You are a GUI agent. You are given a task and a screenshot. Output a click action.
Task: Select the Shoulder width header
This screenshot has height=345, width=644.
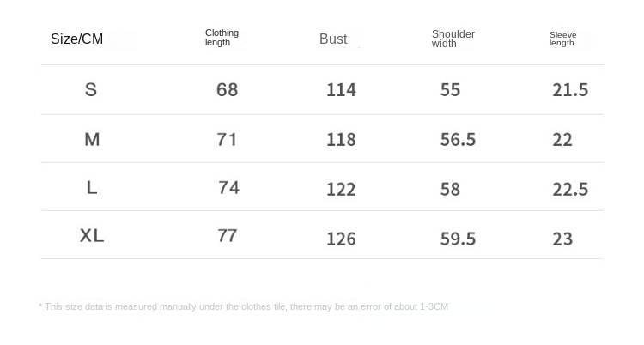(x=453, y=39)
